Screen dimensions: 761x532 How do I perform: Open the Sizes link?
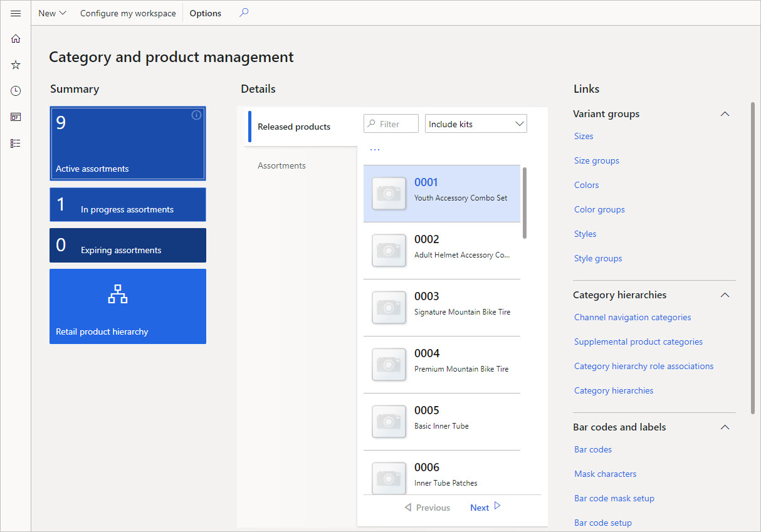pos(584,136)
